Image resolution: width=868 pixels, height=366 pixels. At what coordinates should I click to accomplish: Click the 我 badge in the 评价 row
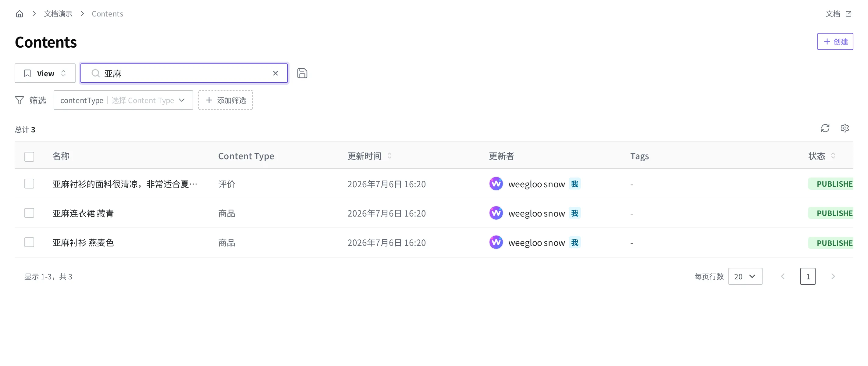[575, 184]
